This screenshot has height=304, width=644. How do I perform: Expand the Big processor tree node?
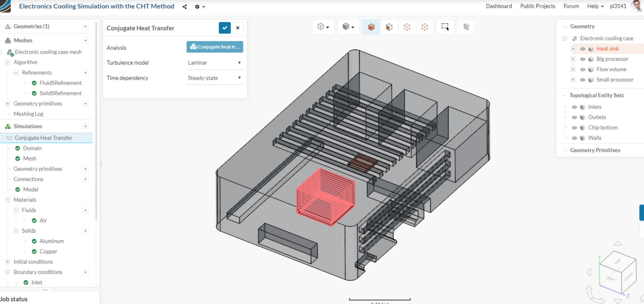coord(573,59)
